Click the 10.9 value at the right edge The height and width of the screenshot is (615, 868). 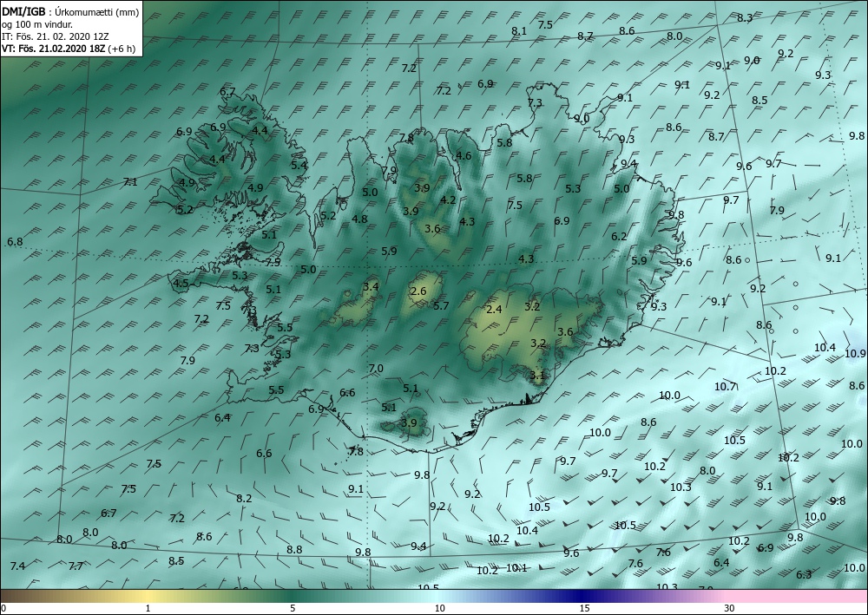click(855, 353)
